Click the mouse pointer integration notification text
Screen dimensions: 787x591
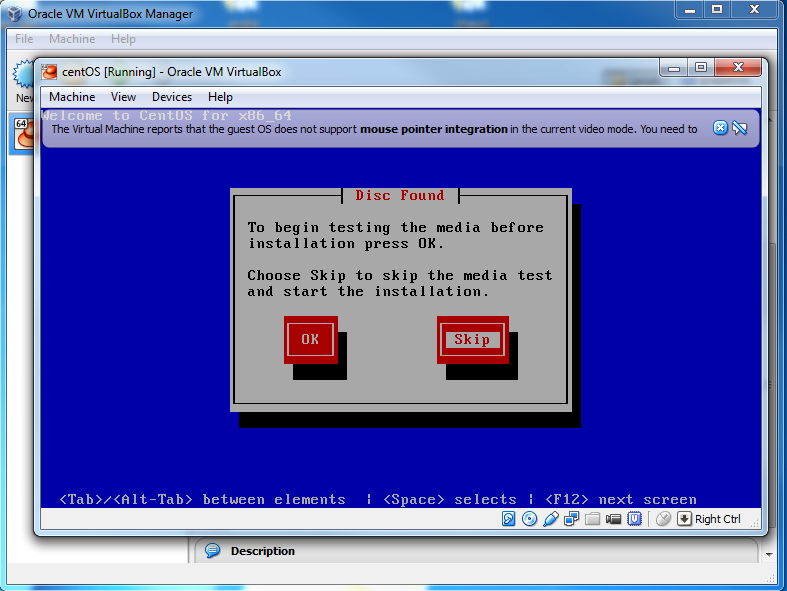pyautogui.click(x=374, y=129)
